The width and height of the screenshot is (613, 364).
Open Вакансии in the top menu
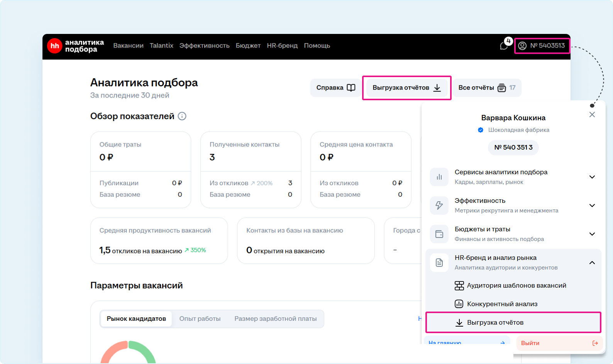[128, 45]
